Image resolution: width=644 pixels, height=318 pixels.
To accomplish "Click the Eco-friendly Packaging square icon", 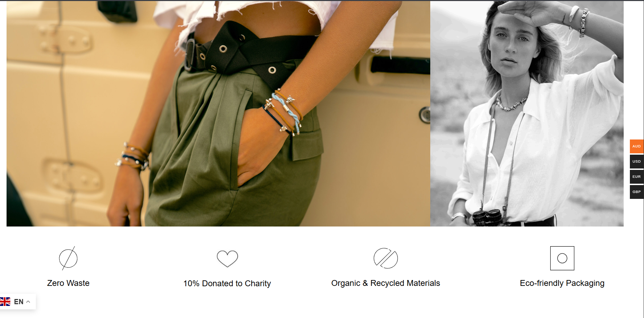I will [562, 258].
